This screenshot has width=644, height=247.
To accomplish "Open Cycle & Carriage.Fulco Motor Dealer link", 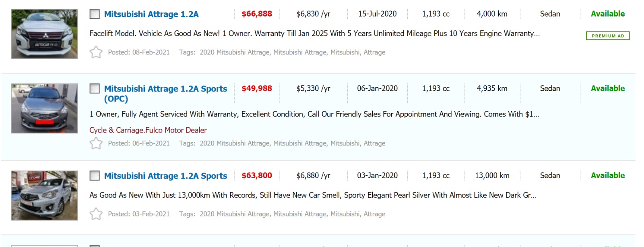I will [x=148, y=130].
